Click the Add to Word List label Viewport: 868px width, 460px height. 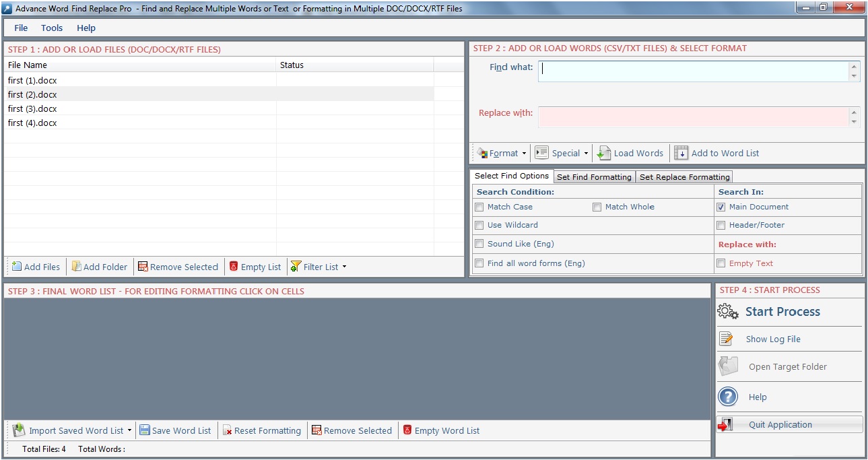point(725,154)
